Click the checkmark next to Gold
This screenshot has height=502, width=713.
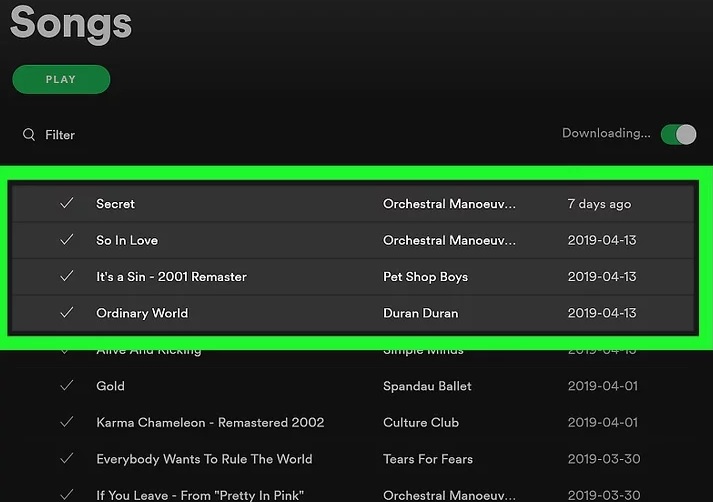67,385
